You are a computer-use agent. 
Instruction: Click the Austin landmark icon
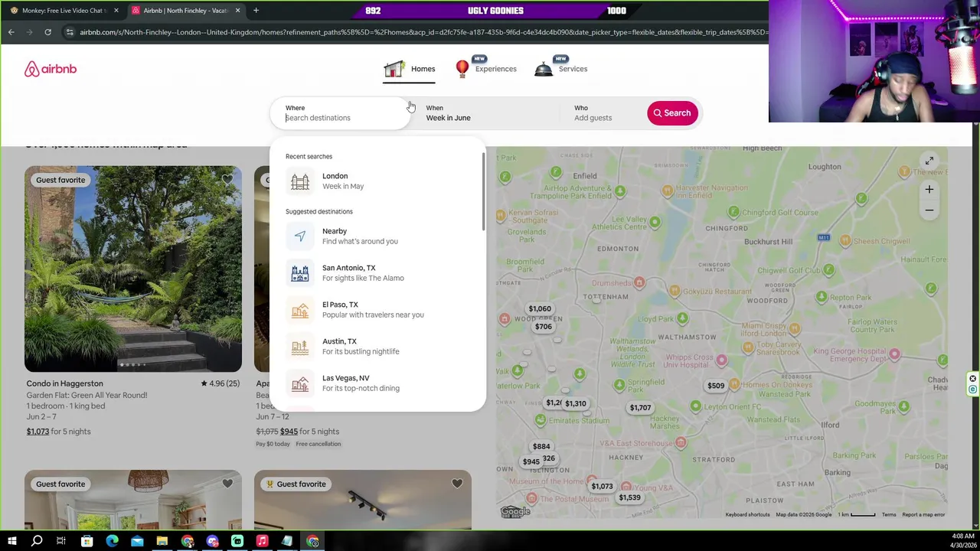300,346
